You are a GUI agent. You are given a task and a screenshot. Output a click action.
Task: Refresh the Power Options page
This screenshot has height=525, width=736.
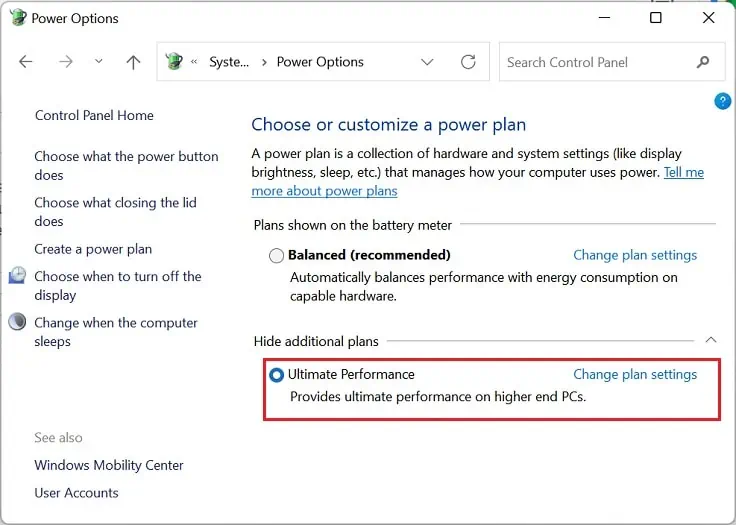(468, 62)
